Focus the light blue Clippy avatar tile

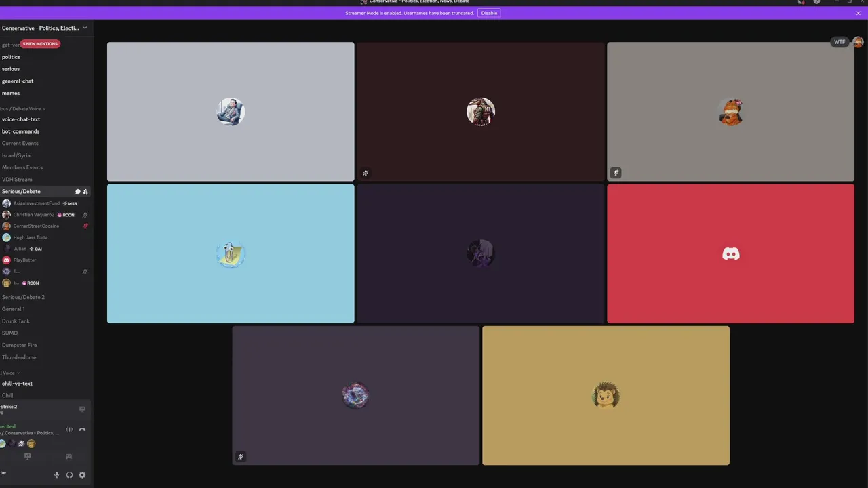click(x=231, y=253)
